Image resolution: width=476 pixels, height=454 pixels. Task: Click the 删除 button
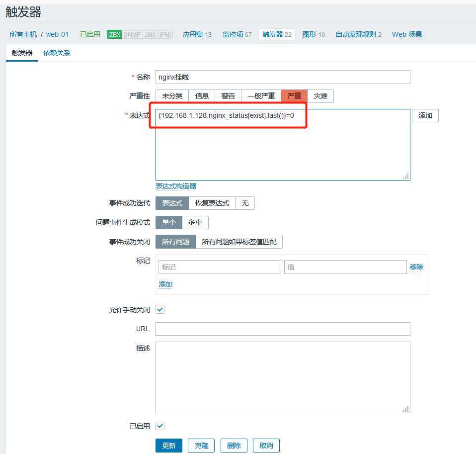pyautogui.click(x=234, y=446)
